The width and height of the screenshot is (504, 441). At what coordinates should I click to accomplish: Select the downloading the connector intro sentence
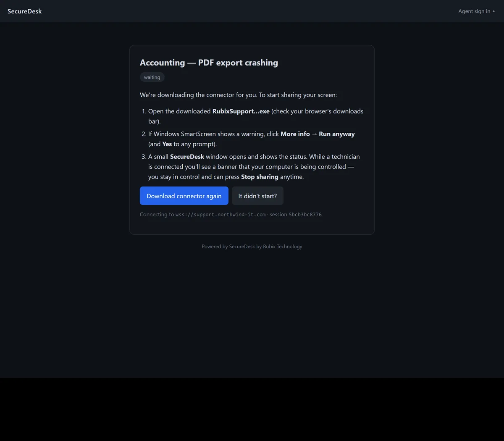click(x=238, y=95)
